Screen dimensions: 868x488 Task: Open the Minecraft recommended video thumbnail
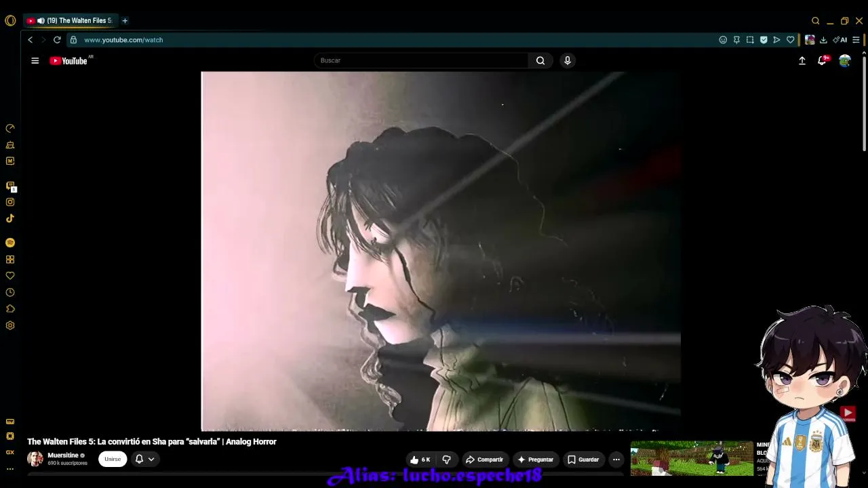[x=692, y=459]
